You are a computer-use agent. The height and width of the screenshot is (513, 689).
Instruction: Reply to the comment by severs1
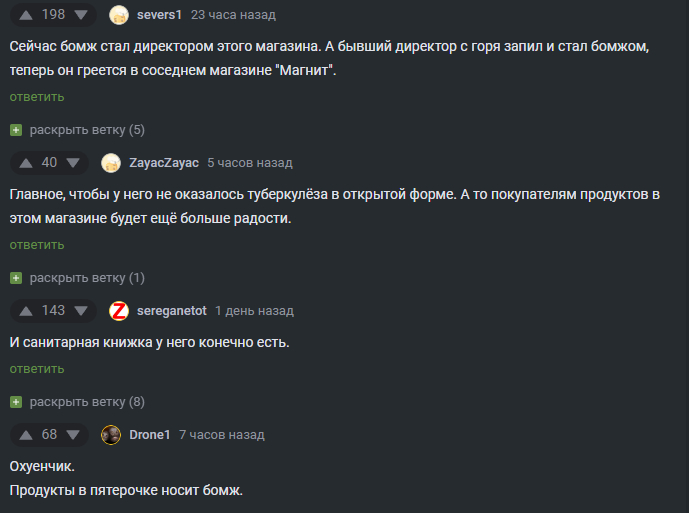pyautogui.click(x=37, y=97)
